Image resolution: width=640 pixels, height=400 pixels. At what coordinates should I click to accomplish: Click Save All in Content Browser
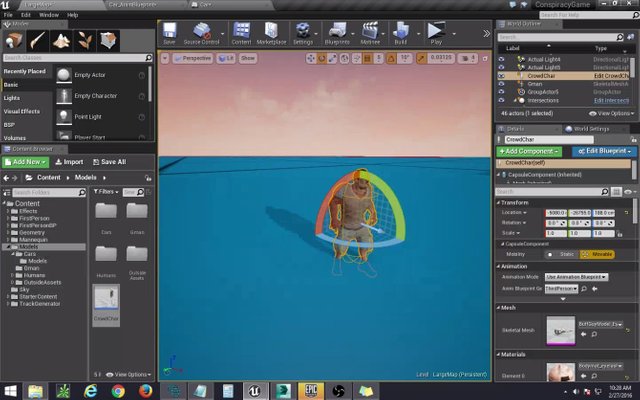(x=109, y=162)
